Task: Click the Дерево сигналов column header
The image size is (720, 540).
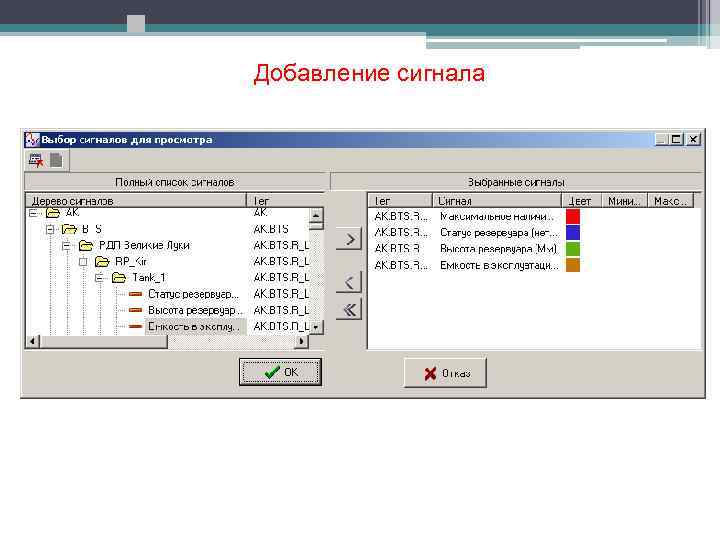Action: [136, 201]
